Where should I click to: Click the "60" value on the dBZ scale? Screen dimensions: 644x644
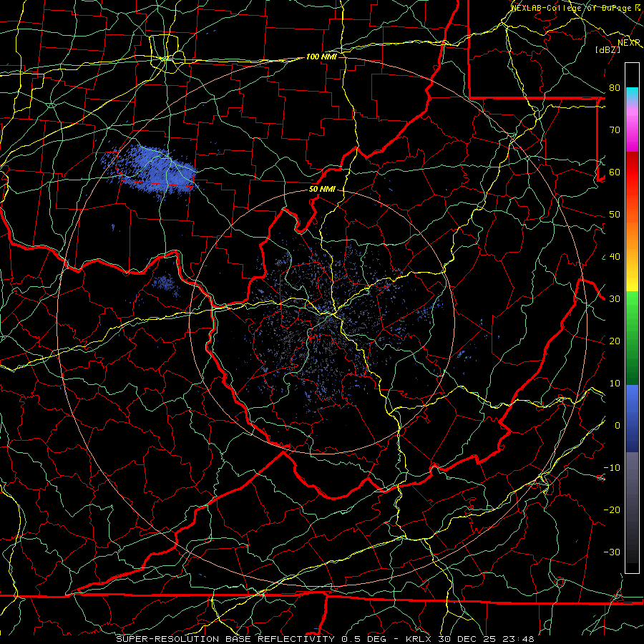click(615, 172)
